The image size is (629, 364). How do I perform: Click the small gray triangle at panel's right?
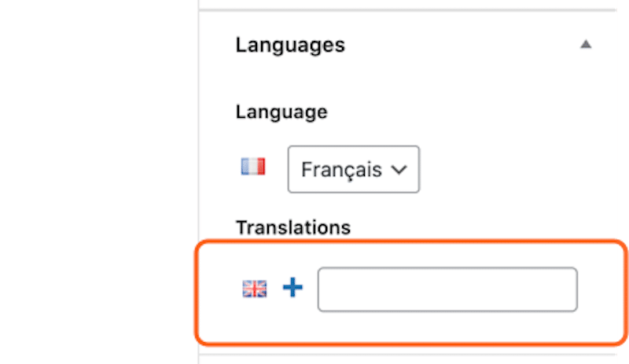pos(586,44)
